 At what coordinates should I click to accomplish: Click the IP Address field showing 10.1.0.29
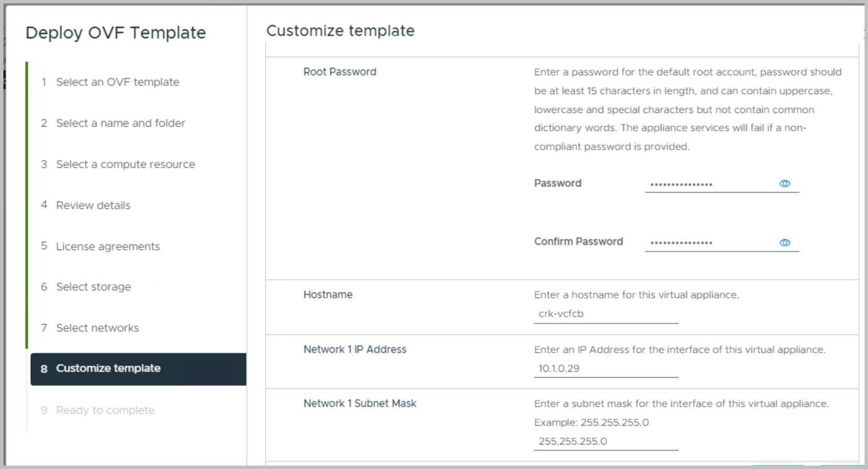605,368
